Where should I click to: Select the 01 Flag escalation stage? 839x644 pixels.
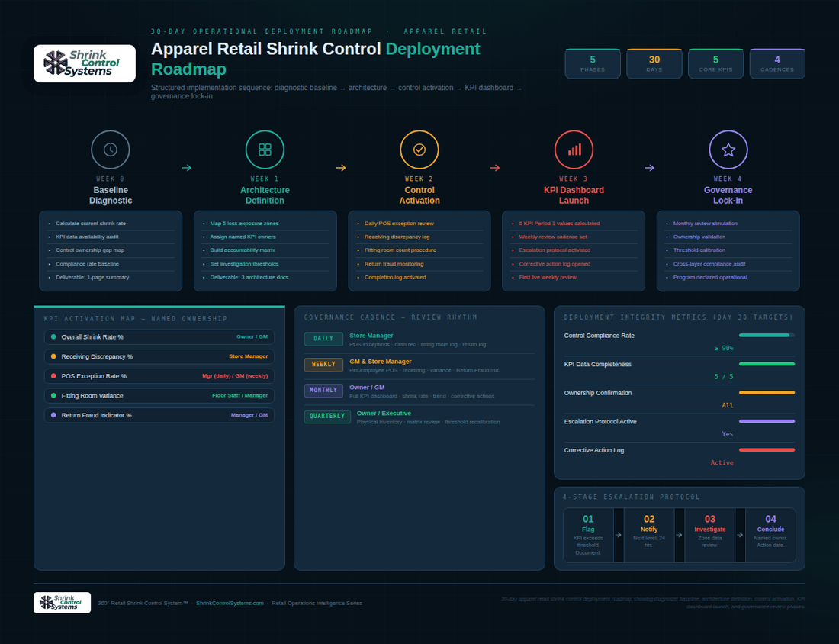click(588, 535)
